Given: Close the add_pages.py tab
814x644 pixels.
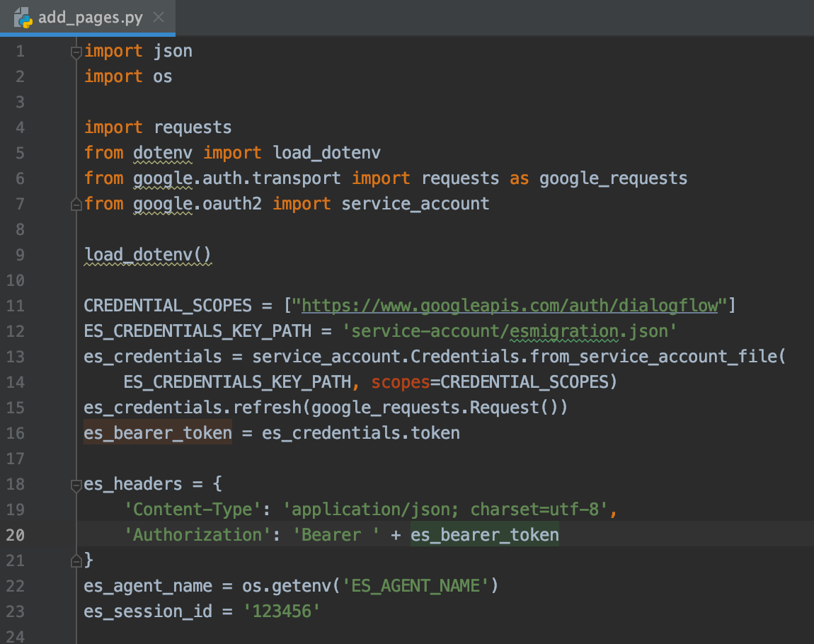Looking at the screenshot, I should 160,18.
